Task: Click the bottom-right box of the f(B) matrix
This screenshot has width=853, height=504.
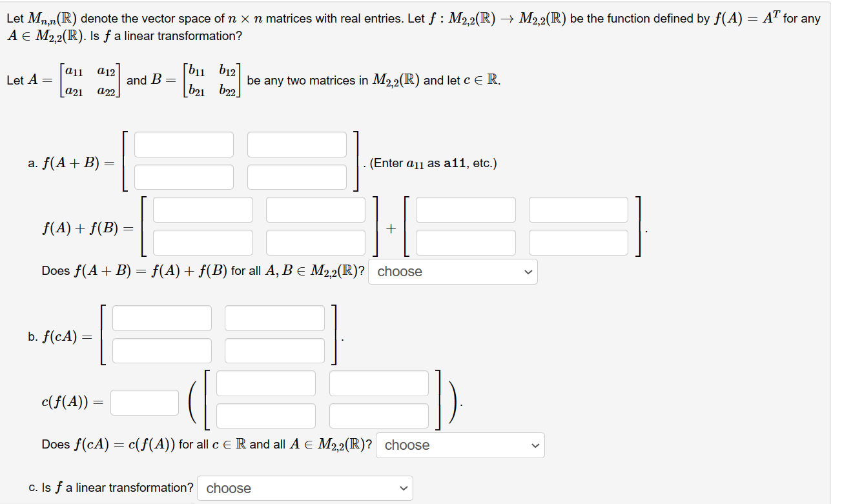Action: point(578,242)
